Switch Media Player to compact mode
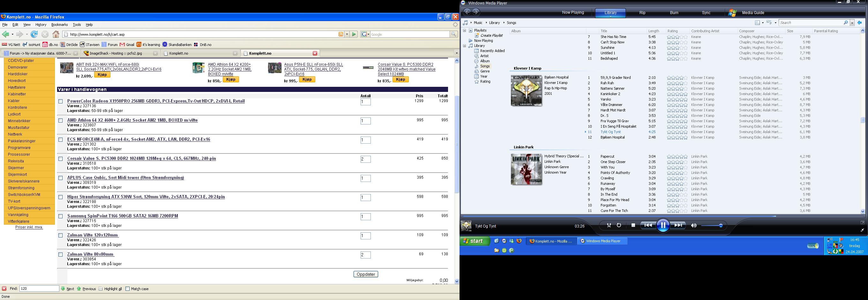Screen dimensions: 868x300 click(x=862, y=230)
